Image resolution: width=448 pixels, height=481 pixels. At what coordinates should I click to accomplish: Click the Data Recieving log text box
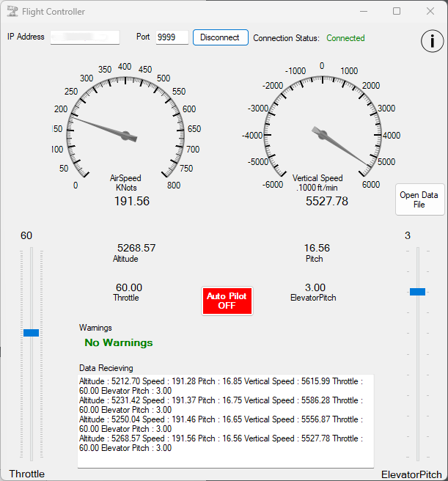click(226, 421)
